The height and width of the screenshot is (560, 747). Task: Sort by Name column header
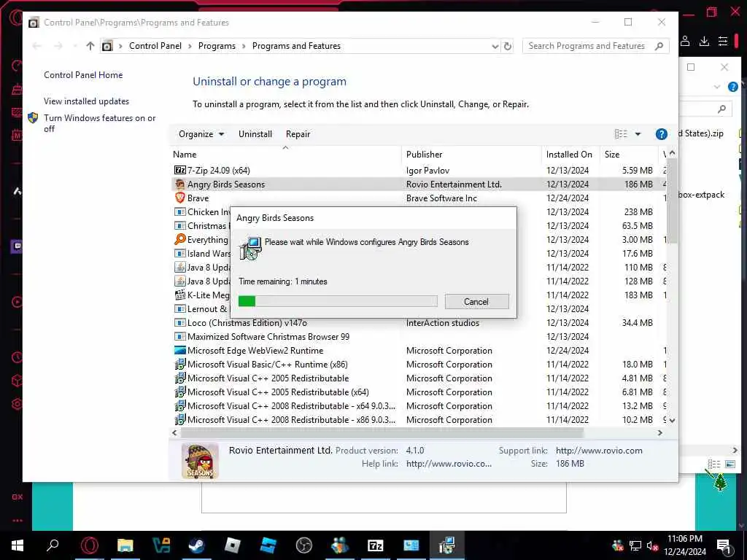(x=285, y=155)
